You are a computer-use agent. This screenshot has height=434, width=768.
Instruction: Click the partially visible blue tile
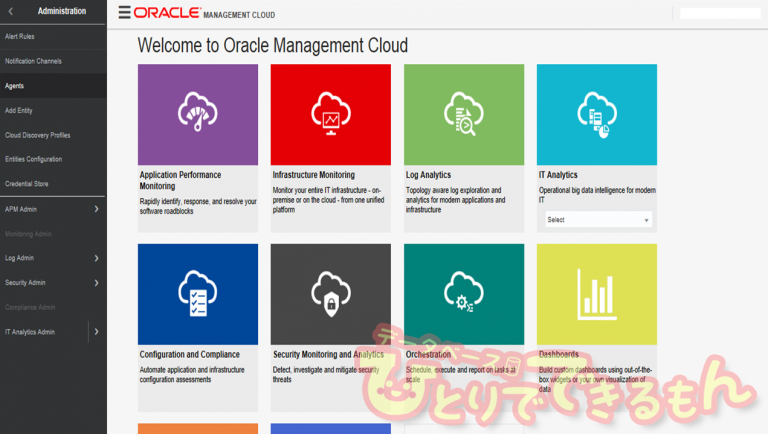pyautogui.click(x=331, y=429)
